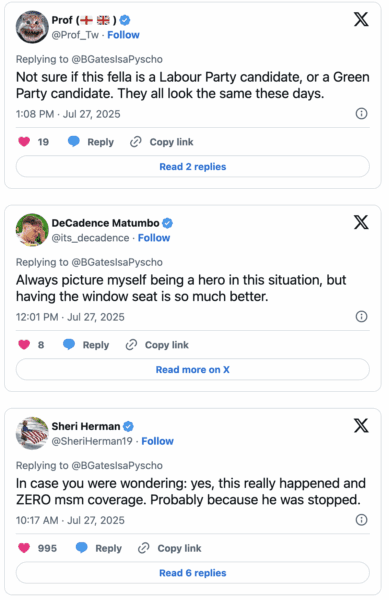
Task: Follow @its_decadence
Action: coord(154,238)
